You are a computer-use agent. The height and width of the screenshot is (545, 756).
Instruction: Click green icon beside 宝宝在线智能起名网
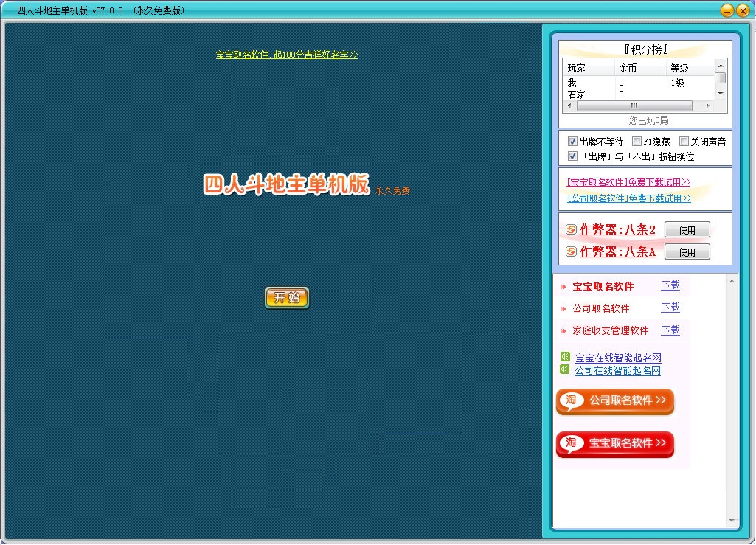coord(565,357)
